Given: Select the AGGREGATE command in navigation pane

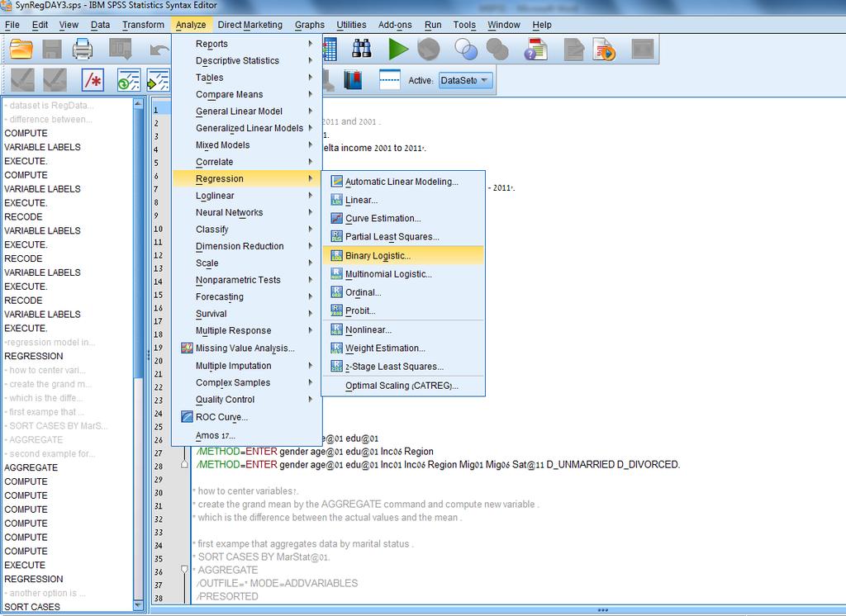Looking at the screenshot, I should (31, 467).
